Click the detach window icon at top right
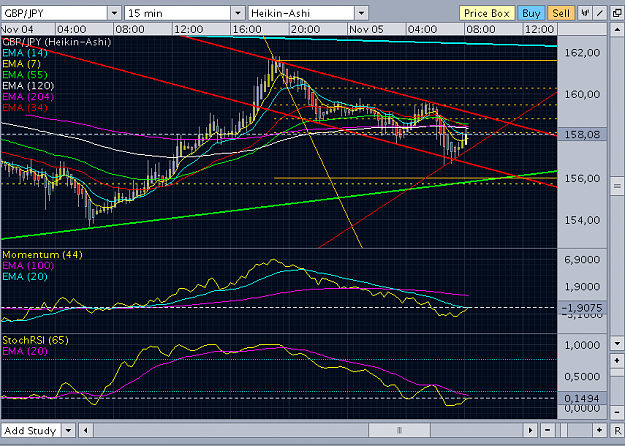This screenshot has height=446, width=625. [x=617, y=13]
